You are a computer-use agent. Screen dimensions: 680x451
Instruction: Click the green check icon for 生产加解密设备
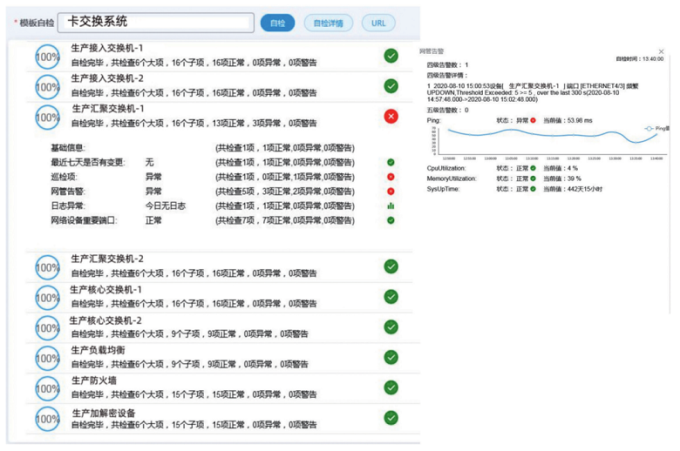point(391,417)
